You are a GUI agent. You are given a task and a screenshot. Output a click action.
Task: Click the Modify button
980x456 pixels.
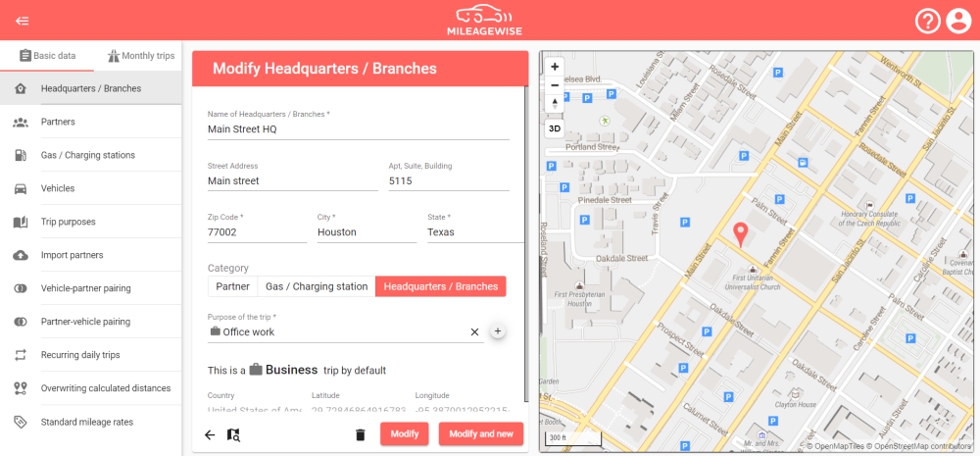point(405,434)
